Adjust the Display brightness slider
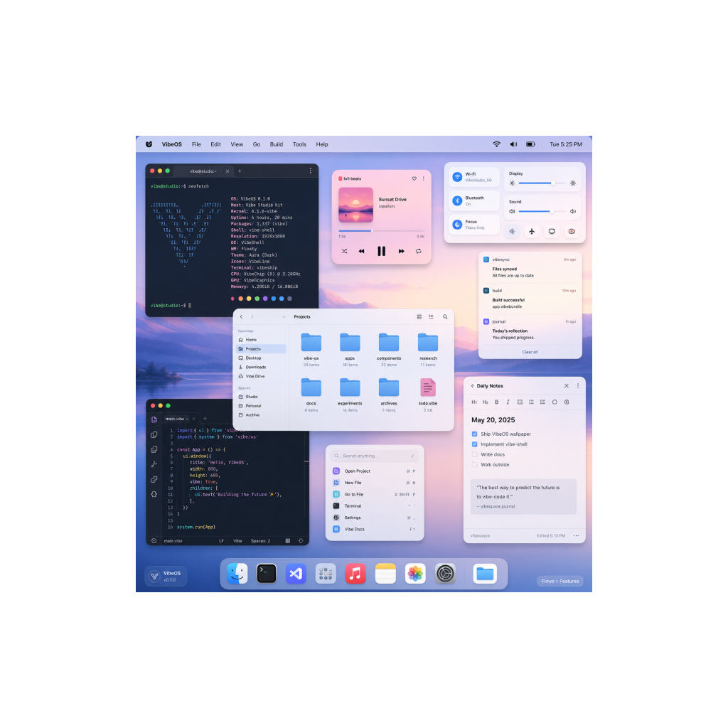The width and height of the screenshot is (728, 728). 542,183
